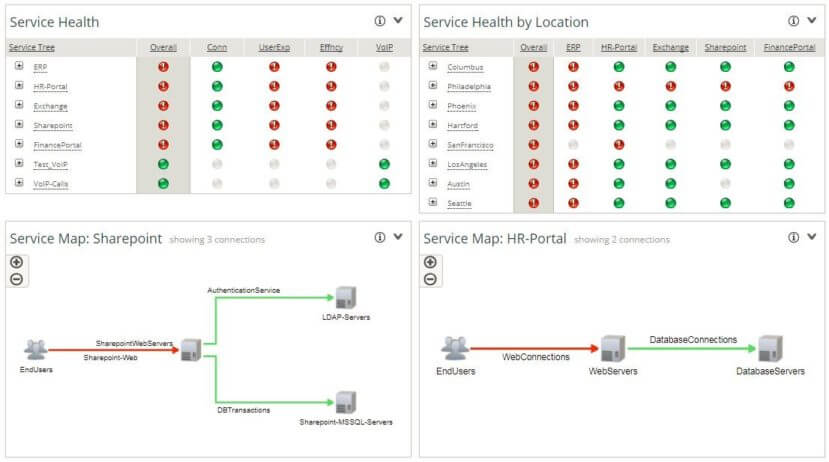
Task: Select the Sharepoint-MSSQL-Servers node icon
Action: 346,403
